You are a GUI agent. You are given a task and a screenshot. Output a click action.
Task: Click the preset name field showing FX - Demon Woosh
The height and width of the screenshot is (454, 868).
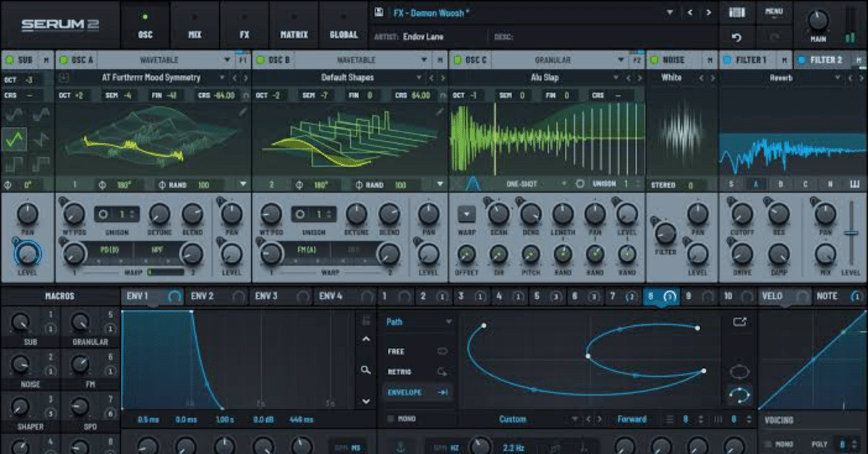tap(434, 12)
